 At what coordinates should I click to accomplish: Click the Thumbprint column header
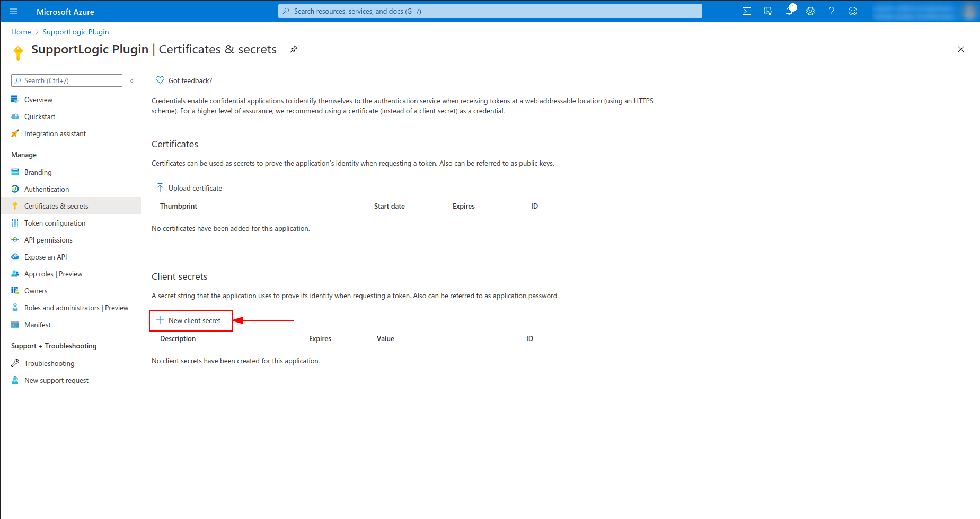coord(179,206)
